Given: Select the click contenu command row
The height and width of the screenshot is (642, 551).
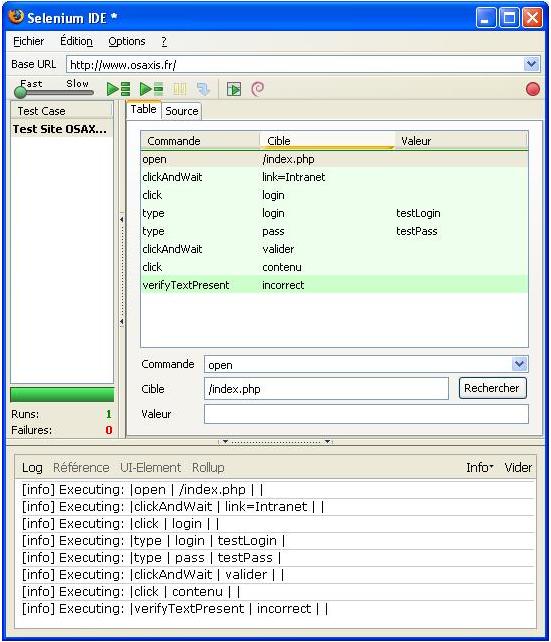Looking at the screenshot, I should tap(334, 267).
